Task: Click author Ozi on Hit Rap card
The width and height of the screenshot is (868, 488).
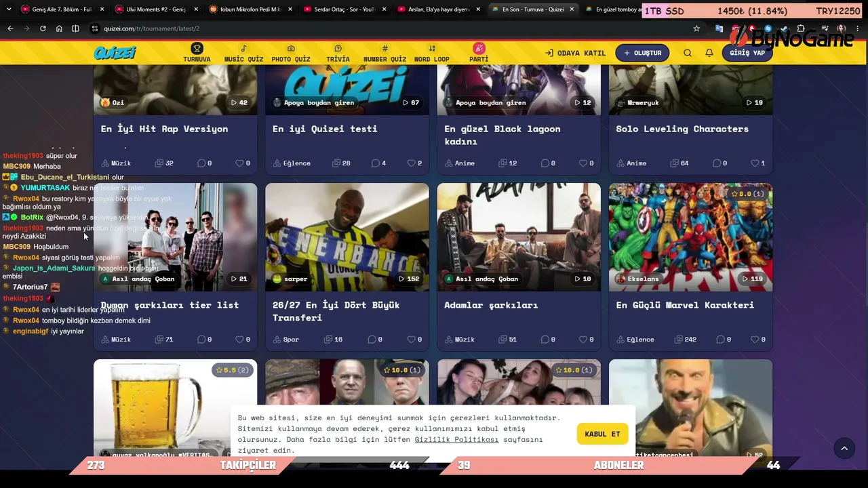Action: click(x=113, y=102)
